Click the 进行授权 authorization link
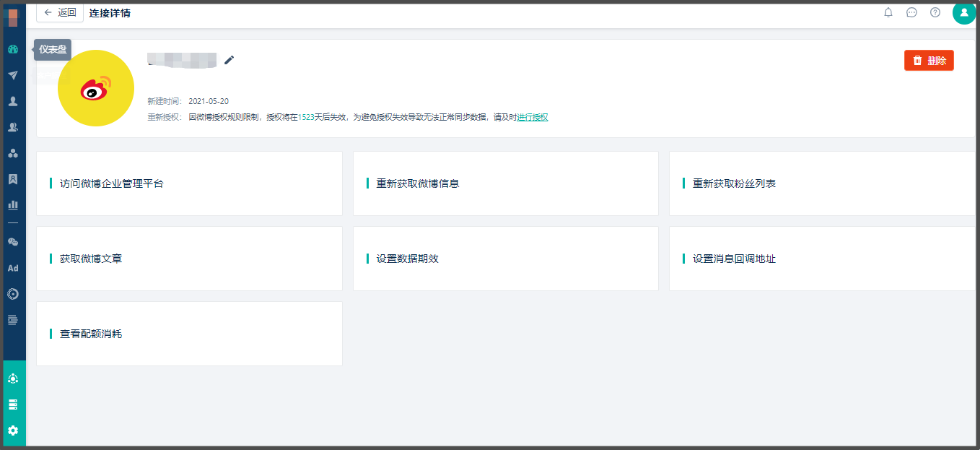 pos(533,117)
